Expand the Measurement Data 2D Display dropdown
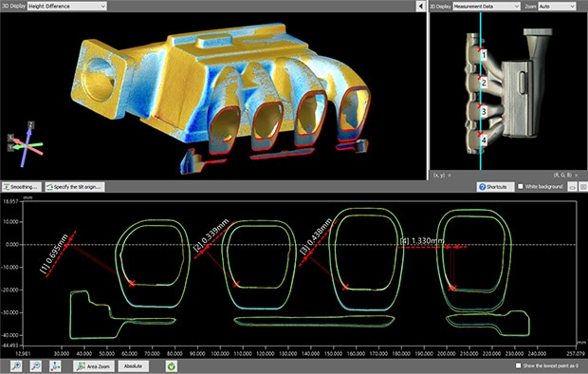The width and height of the screenshot is (588, 374). point(487,7)
